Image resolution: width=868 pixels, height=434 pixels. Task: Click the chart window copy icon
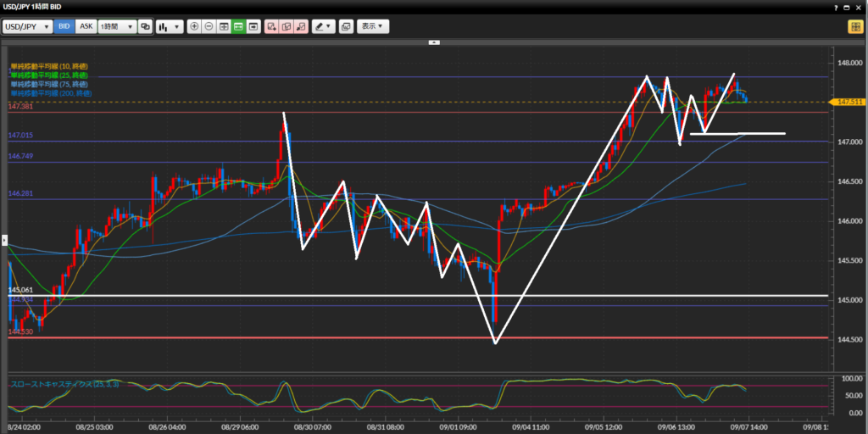pos(346,26)
